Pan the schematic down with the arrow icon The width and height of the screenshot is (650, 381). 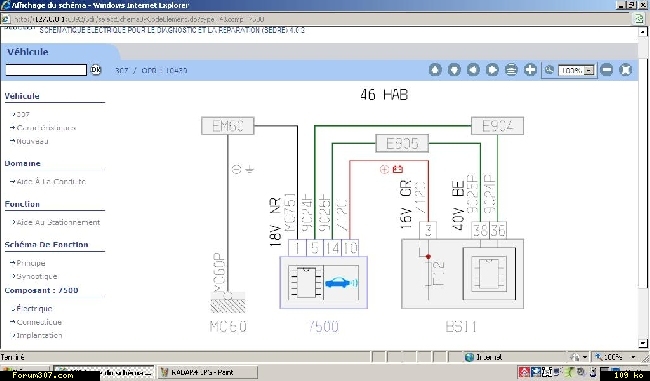click(454, 70)
